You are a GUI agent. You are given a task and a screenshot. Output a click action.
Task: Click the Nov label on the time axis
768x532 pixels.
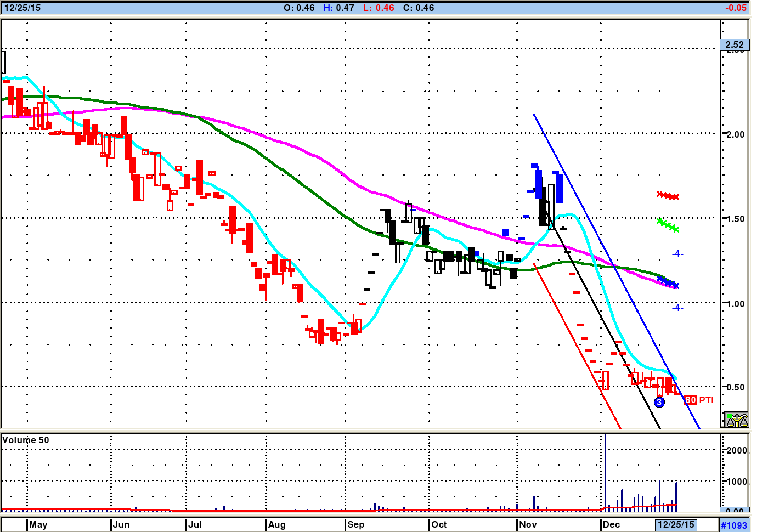coord(528,524)
